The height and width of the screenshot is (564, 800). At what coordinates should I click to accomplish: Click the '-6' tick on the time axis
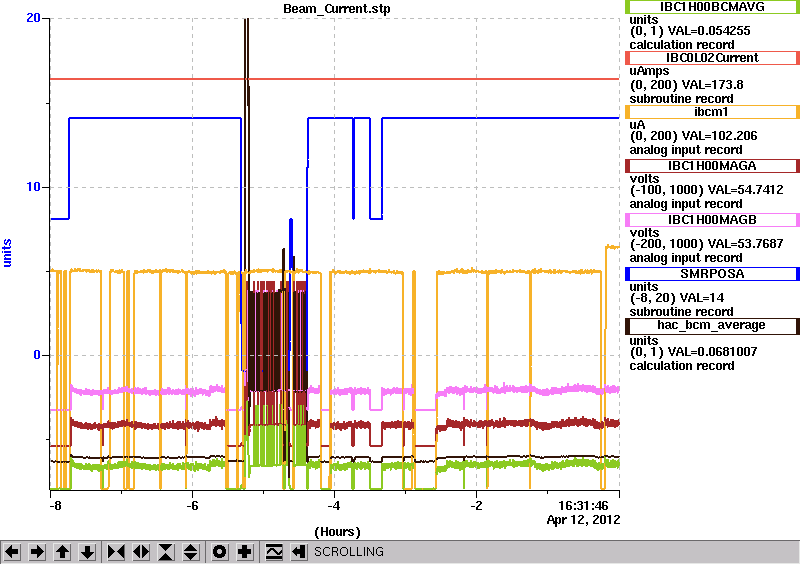coord(192,506)
